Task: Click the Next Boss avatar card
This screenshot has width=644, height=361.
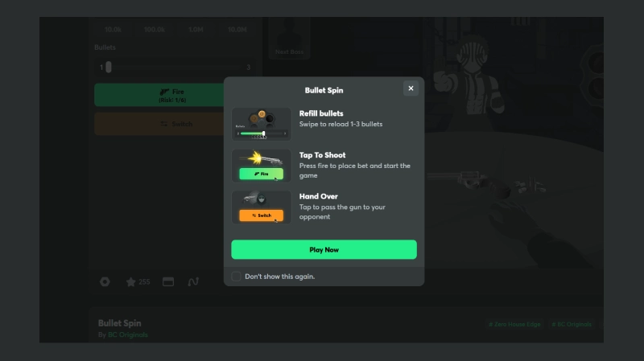Action: (289, 39)
